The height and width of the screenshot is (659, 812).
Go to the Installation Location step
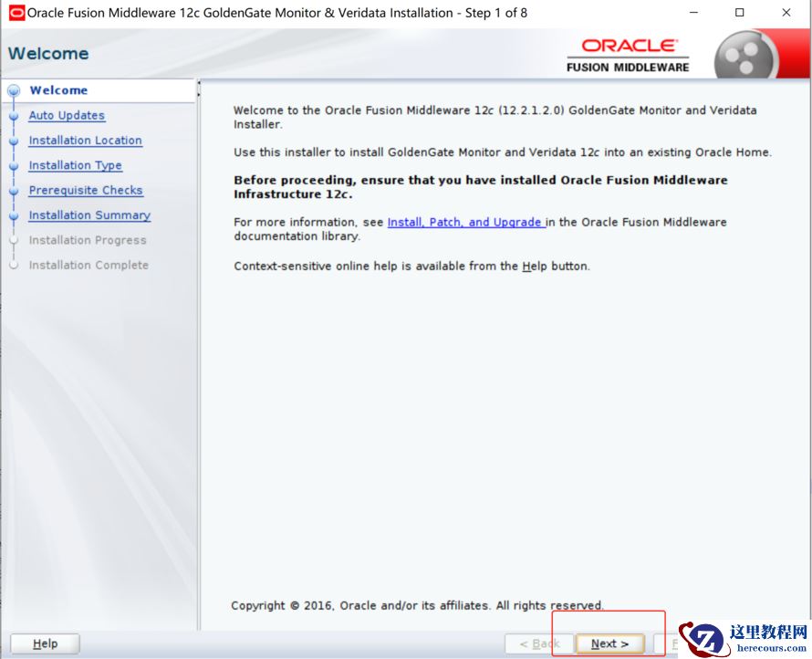point(86,141)
